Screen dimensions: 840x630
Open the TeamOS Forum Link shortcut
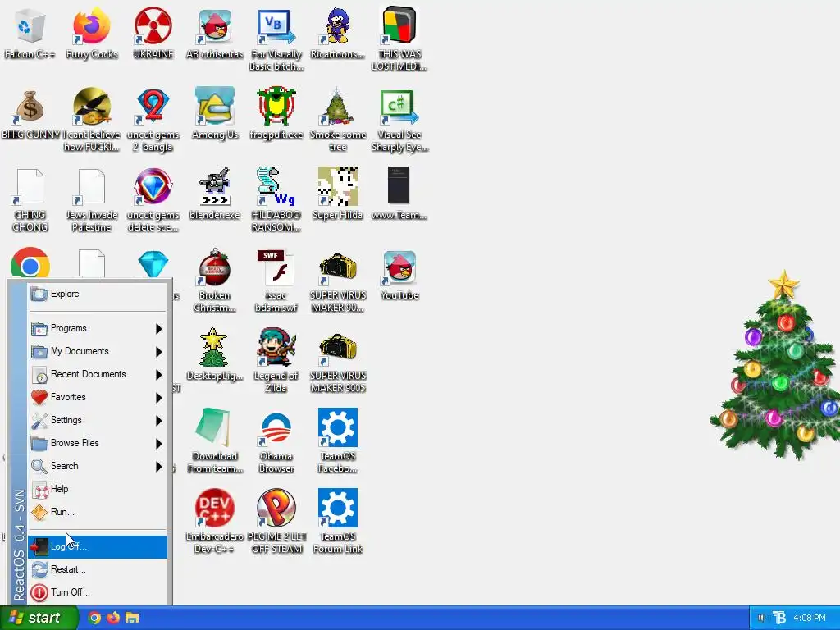pyautogui.click(x=337, y=522)
